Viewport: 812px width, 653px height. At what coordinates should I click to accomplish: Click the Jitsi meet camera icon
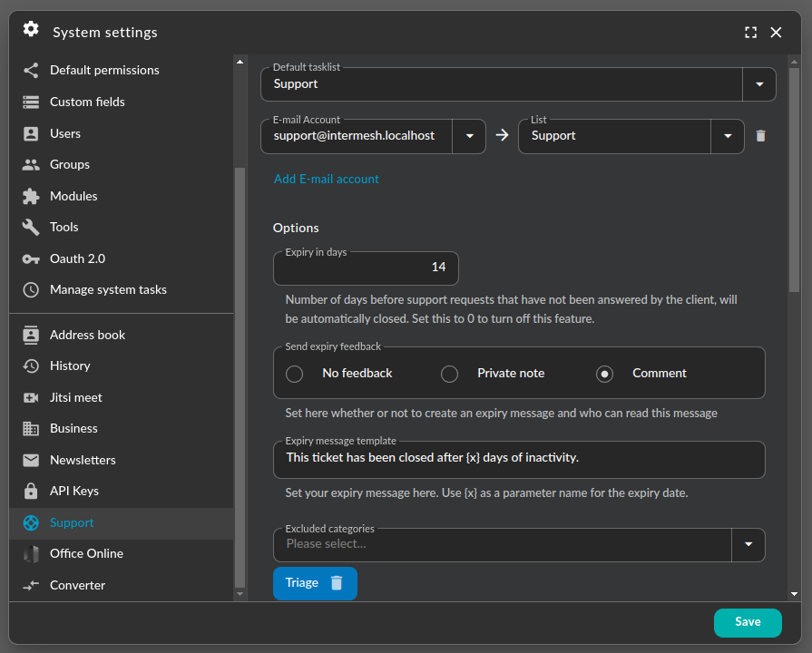click(x=31, y=398)
